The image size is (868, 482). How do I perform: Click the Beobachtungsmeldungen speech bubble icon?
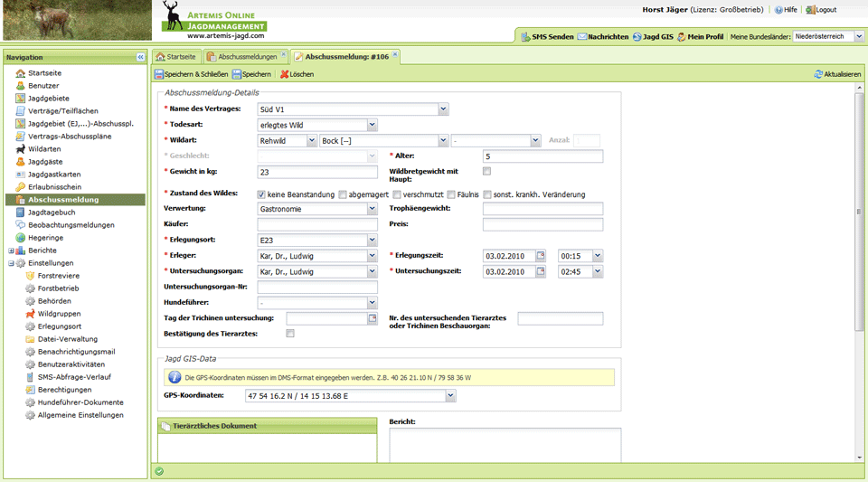point(21,224)
